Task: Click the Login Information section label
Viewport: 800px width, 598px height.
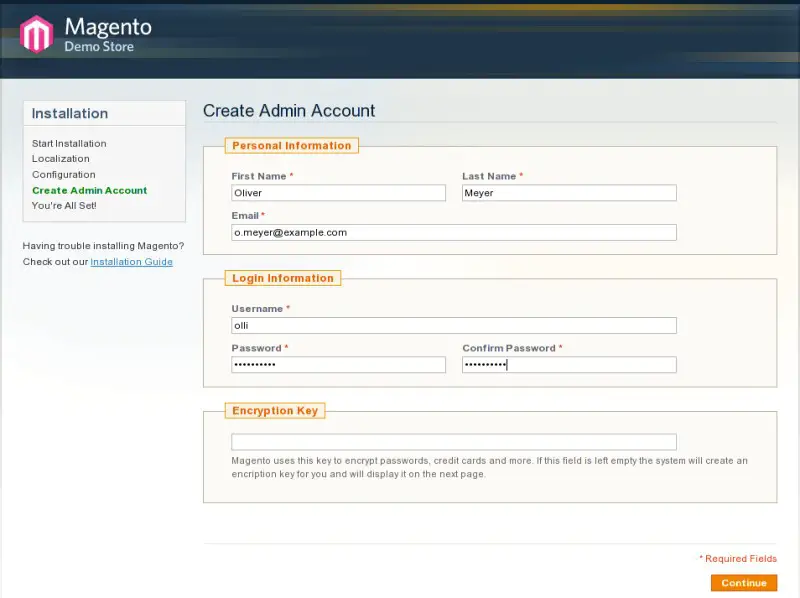Action: pos(283,278)
